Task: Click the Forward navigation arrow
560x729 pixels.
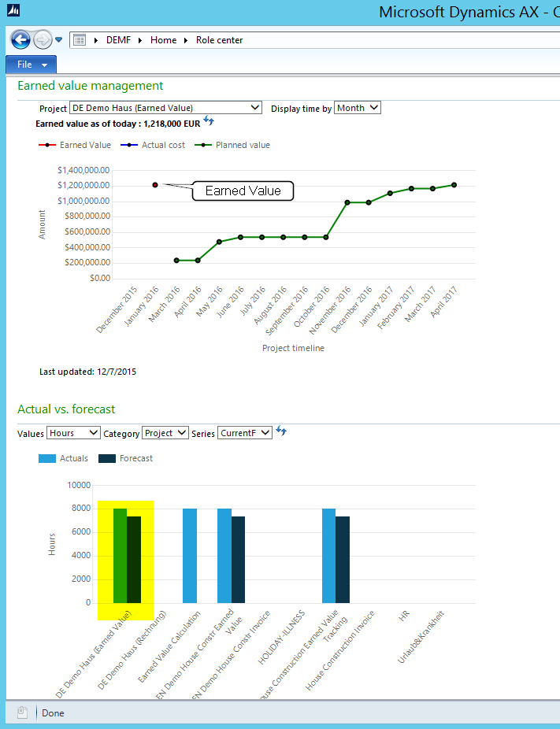Action: [43, 39]
